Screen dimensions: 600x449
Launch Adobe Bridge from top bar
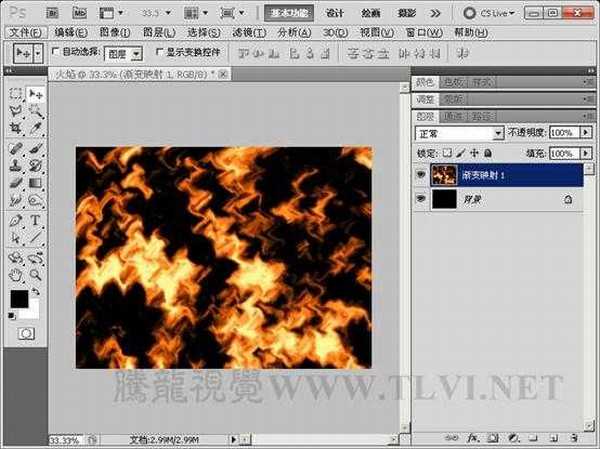[52, 13]
